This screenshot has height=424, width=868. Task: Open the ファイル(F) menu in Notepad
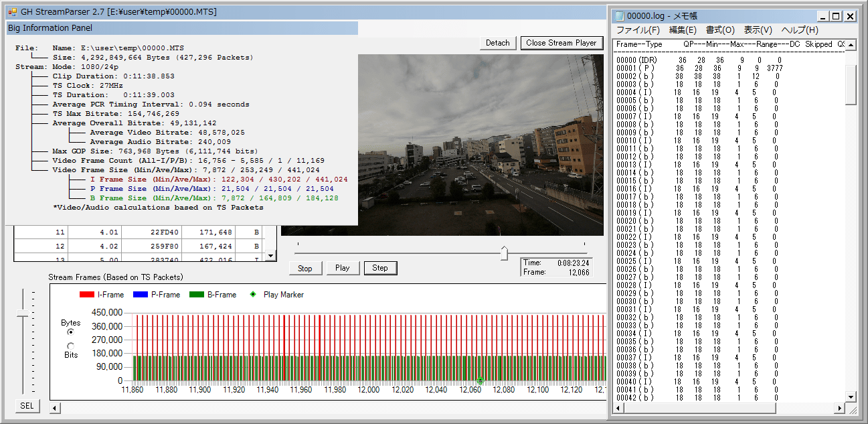pyautogui.click(x=638, y=30)
